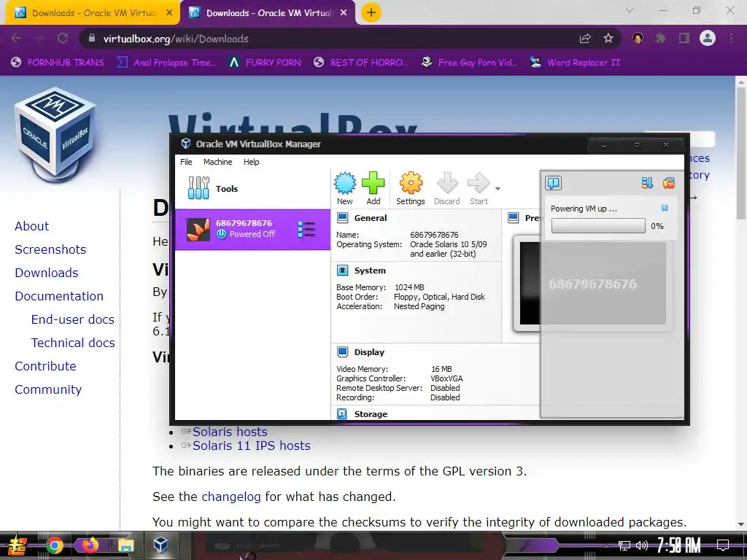Close the first Downloads browser tab

point(169,13)
